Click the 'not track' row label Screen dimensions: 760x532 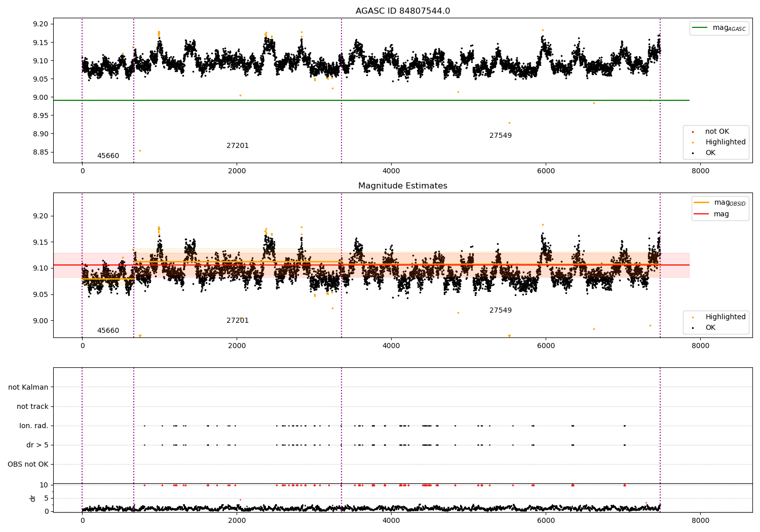(32, 407)
